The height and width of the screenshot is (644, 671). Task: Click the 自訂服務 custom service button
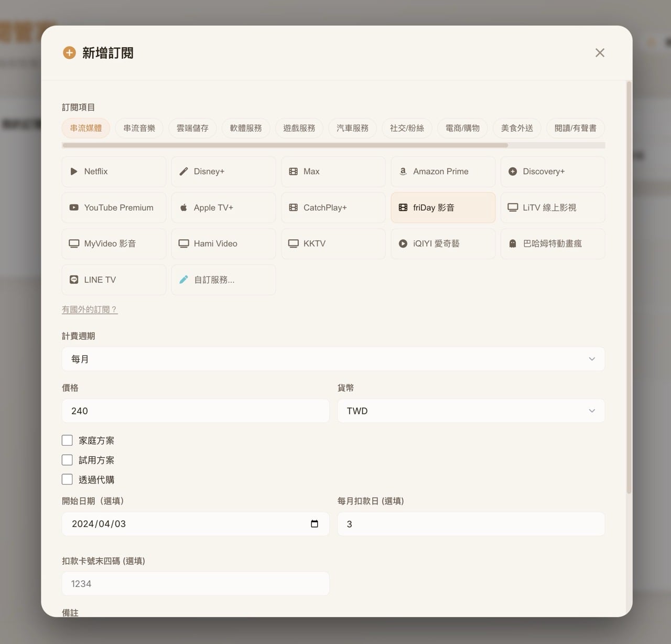pyautogui.click(x=223, y=280)
